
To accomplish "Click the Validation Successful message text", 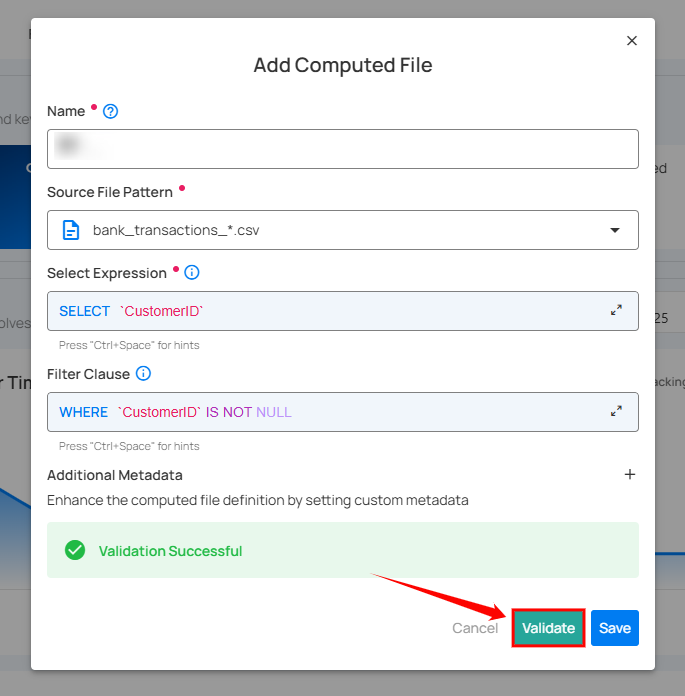I will (x=170, y=551).
